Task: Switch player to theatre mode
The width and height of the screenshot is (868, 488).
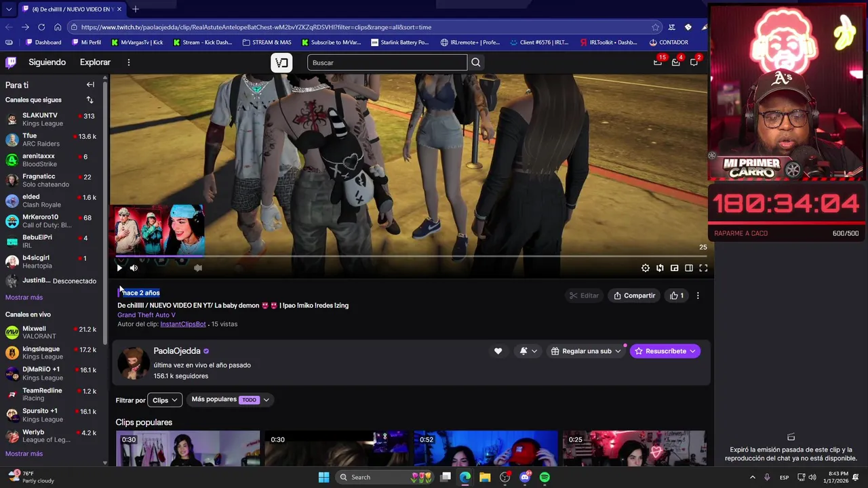Action: point(689,268)
